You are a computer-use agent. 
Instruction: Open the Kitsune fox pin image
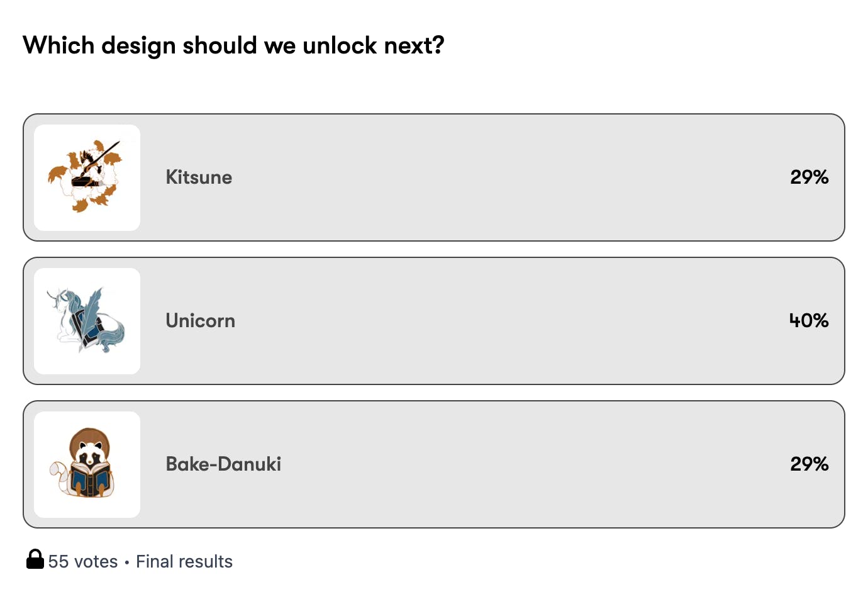87,177
